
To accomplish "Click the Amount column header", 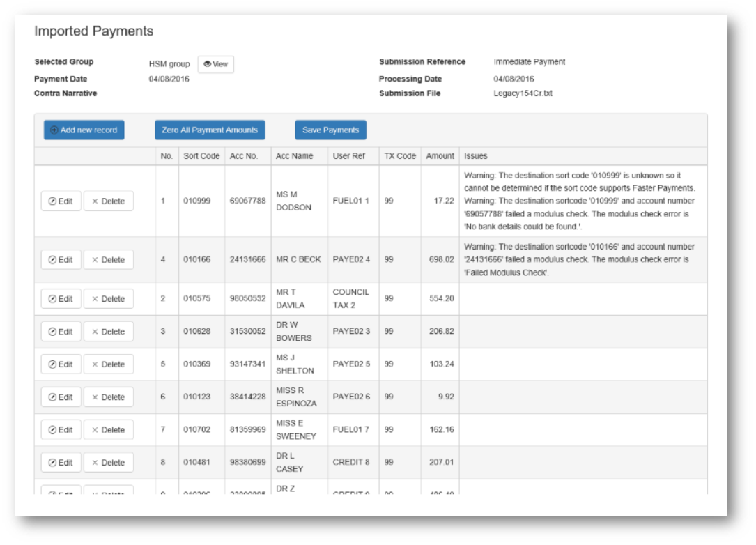I will pyautogui.click(x=440, y=156).
